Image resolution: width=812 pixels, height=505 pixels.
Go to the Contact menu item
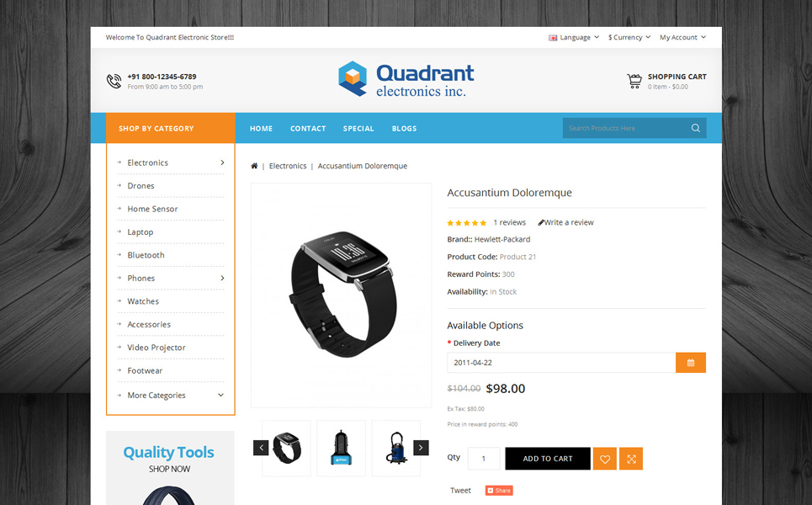pos(308,129)
